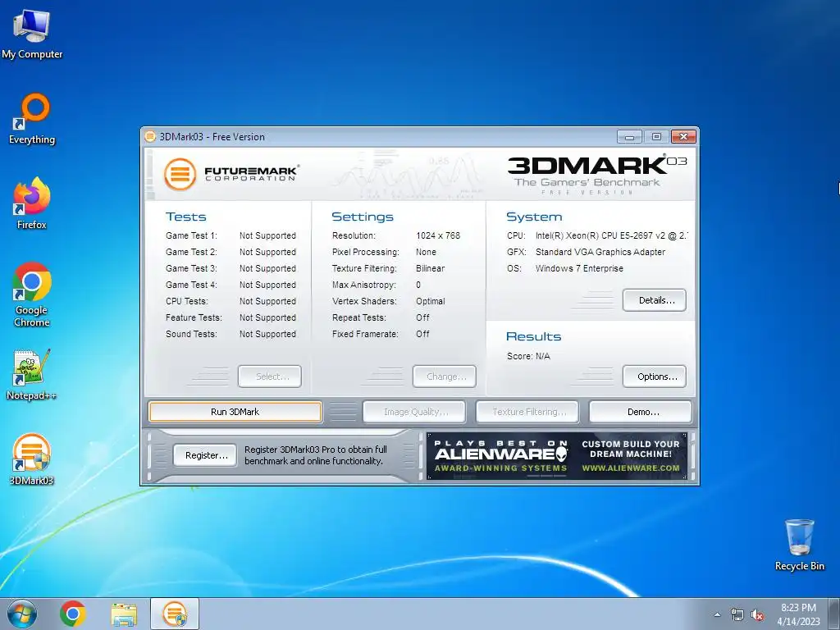Click the Texture Filtering value "Bilinear"

(430, 268)
